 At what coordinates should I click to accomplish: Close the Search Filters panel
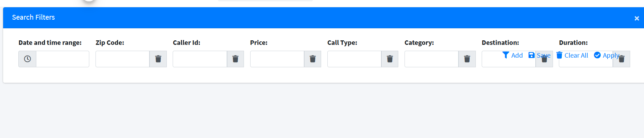(x=636, y=18)
